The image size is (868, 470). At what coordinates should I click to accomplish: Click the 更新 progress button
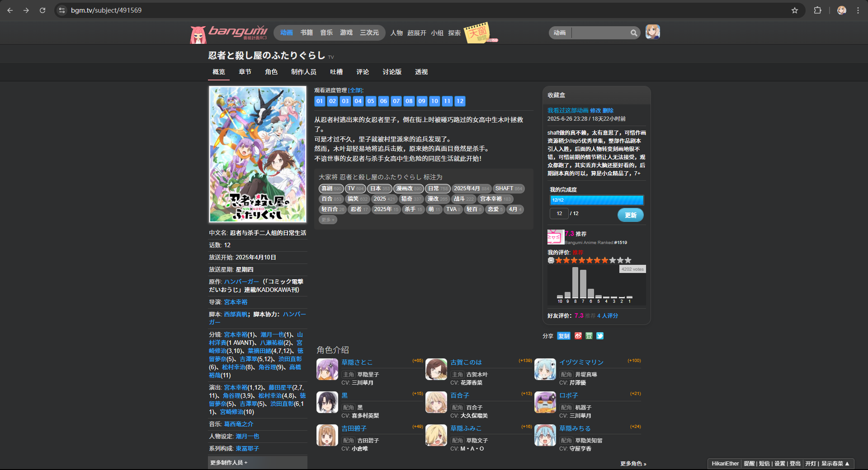631,215
